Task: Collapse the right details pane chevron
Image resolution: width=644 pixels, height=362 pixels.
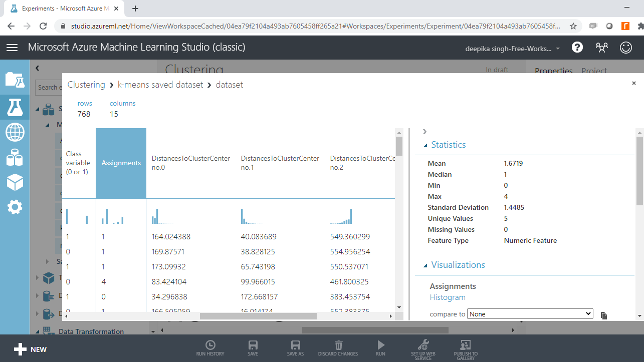Action: (424, 132)
